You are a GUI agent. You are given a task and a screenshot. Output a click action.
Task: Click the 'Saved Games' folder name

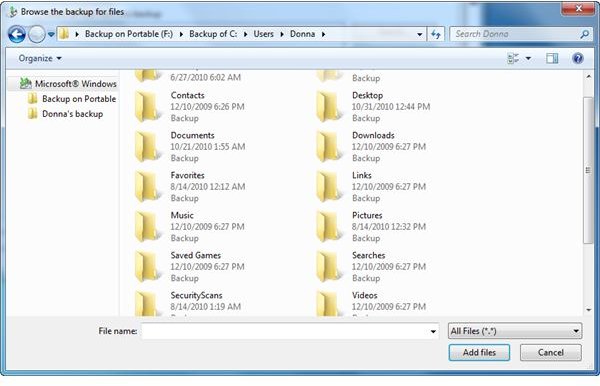[x=196, y=255]
